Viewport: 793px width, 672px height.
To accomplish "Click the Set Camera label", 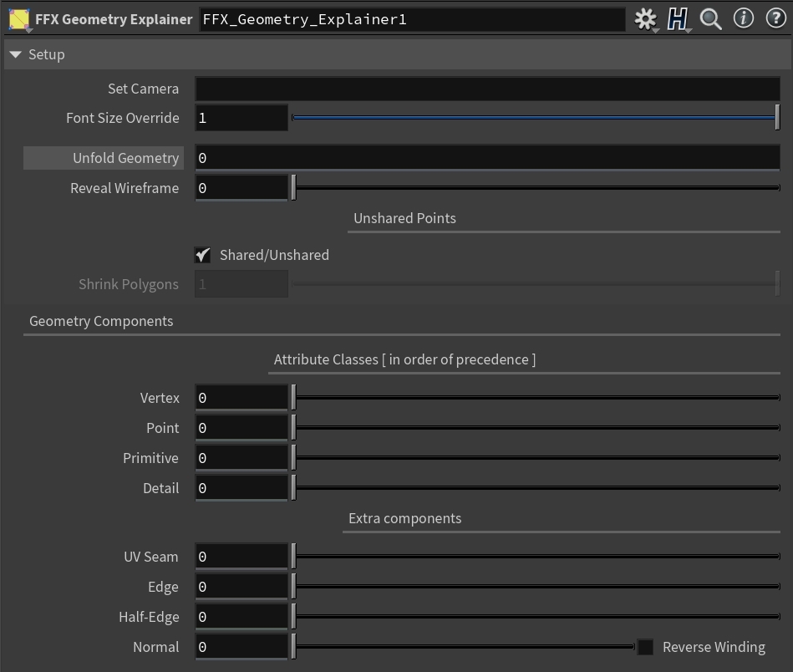I will [x=143, y=89].
